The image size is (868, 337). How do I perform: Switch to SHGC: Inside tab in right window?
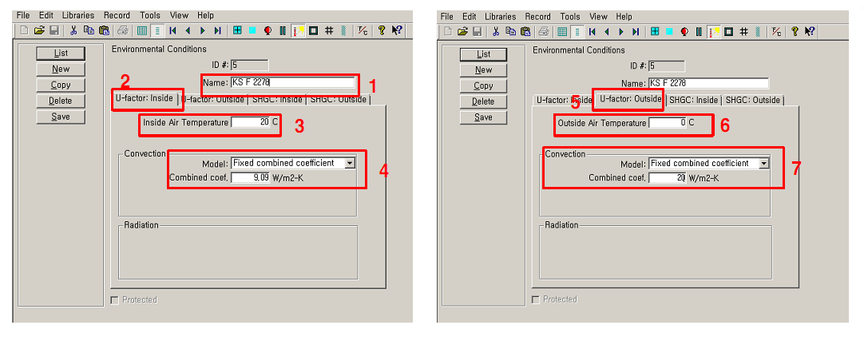(x=692, y=100)
